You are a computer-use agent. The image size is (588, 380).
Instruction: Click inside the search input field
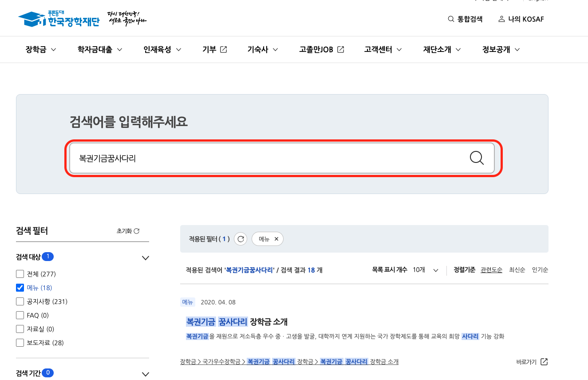266,158
